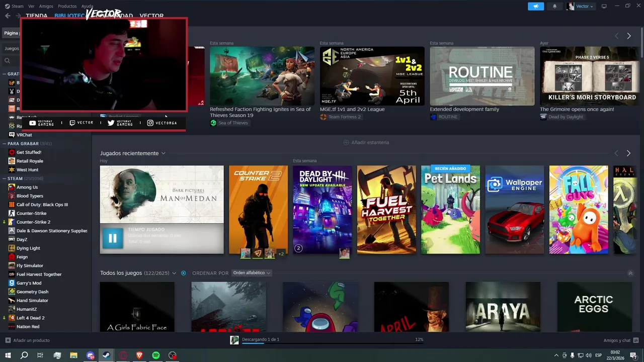Click the Left 4 Dead 2 sidebar icon
Screen dimensions: 644x362
point(12,318)
